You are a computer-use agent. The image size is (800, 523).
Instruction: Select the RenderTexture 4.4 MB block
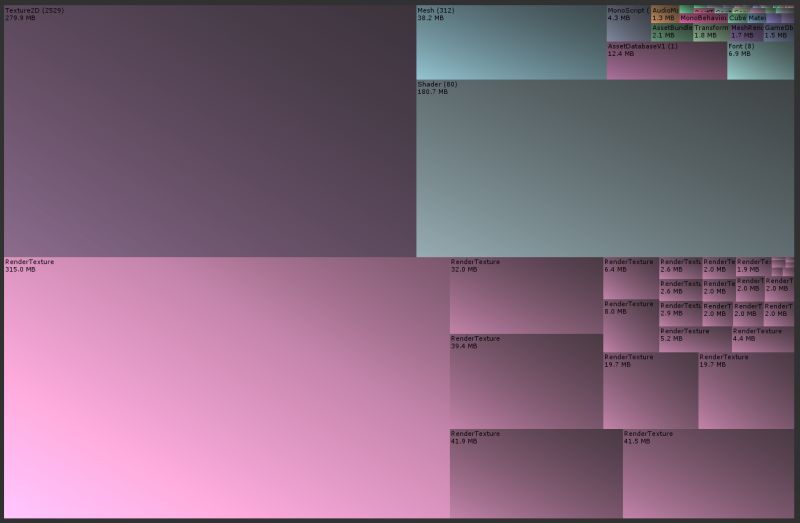point(763,339)
